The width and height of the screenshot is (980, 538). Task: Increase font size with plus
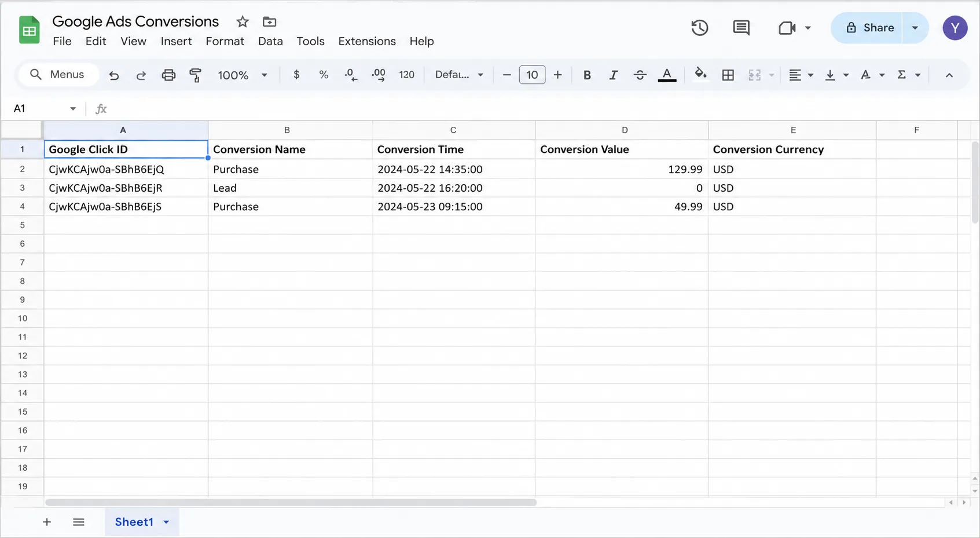click(x=557, y=75)
